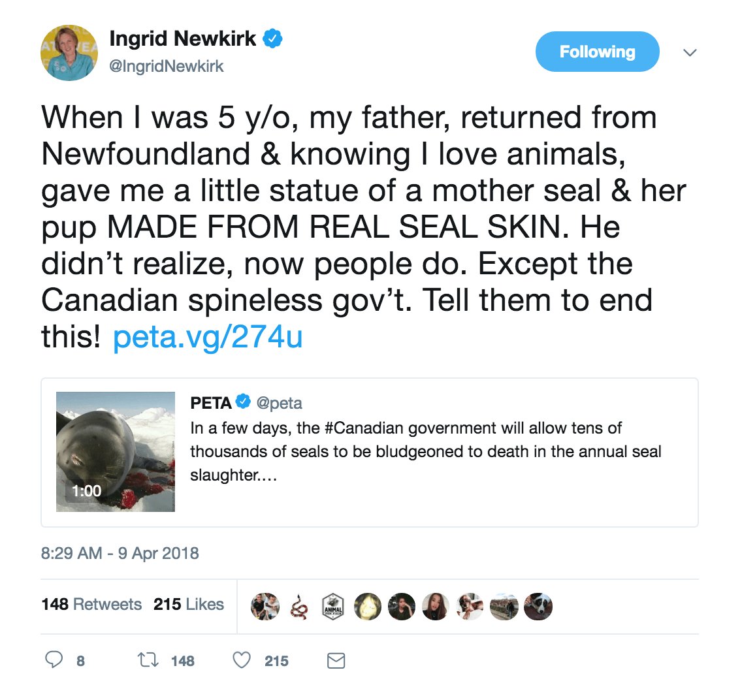
Task: Click the verified badge next to Ingrid Newkirk
Action: (x=273, y=39)
